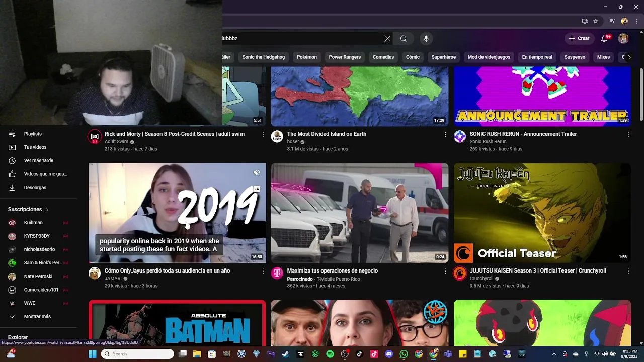Viewport: 644px width, 362px height.
Task: Select the Comedias filter chip
Action: tap(383, 57)
